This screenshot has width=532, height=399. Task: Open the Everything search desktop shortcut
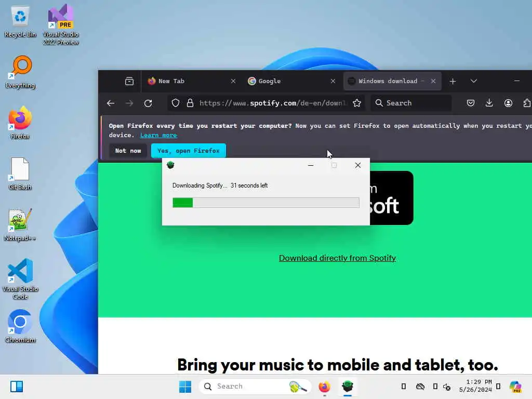(x=20, y=72)
